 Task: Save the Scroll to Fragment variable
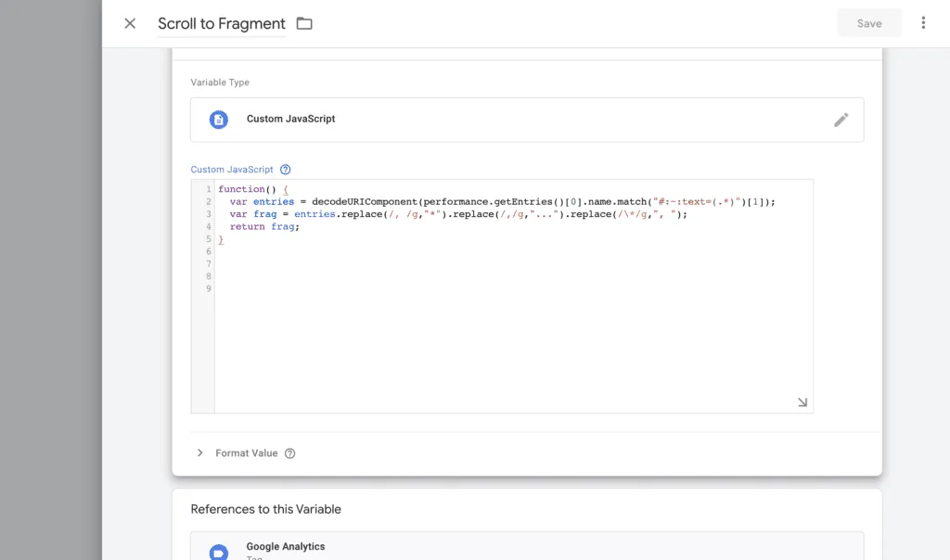click(x=868, y=23)
